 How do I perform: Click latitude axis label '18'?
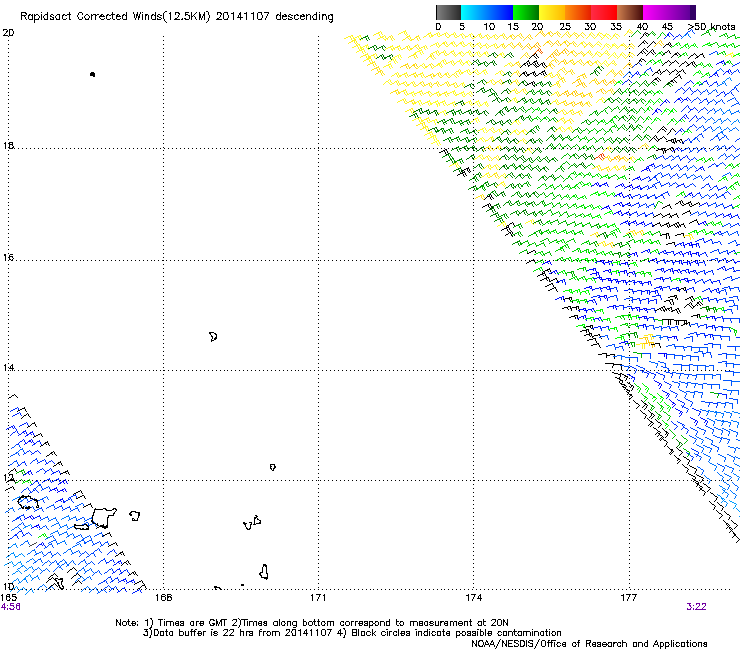(8, 145)
